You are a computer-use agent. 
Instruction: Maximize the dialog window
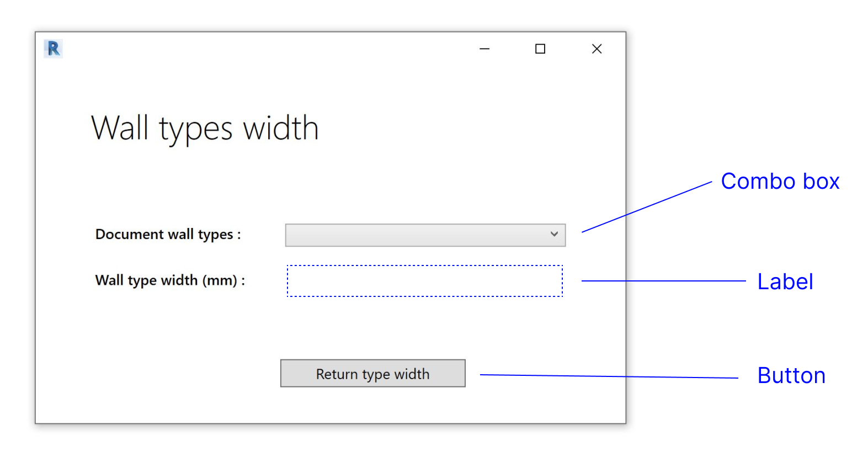[540, 49]
